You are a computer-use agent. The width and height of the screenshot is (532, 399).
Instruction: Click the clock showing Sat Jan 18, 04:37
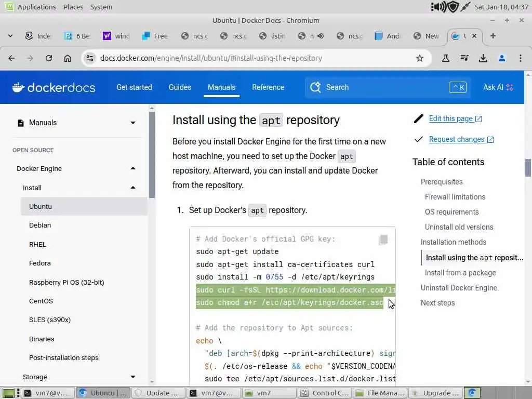click(501, 7)
